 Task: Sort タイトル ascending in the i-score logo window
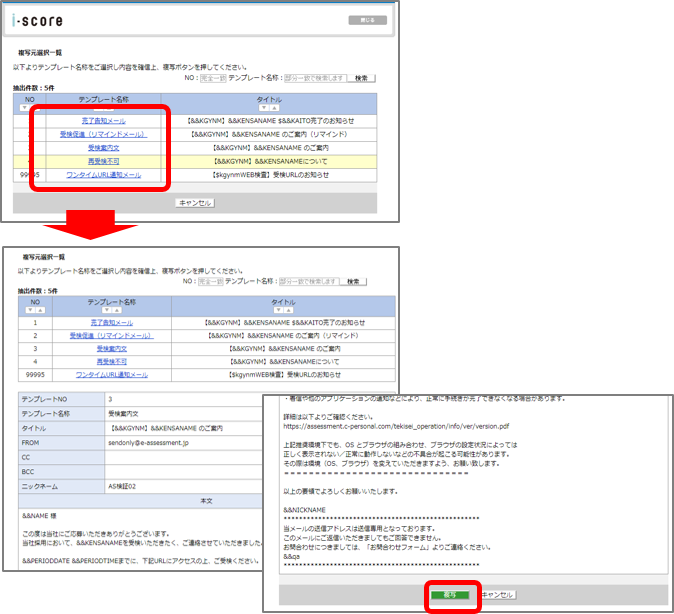pyautogui.click(x=274, y=108)
